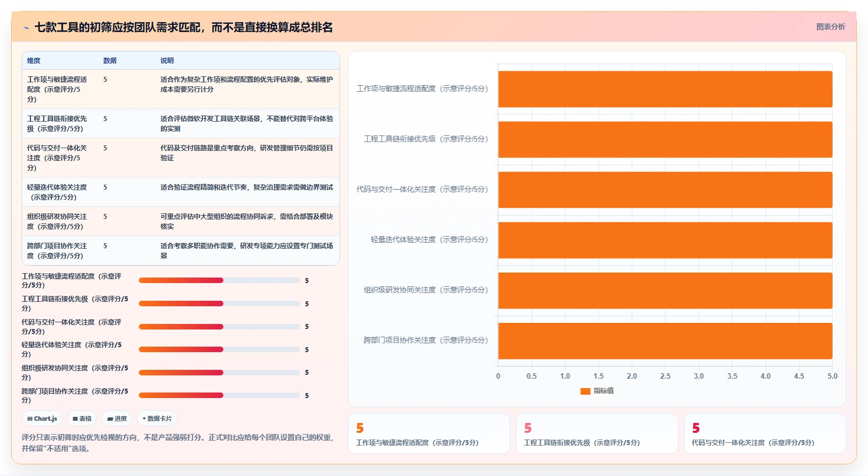Click the chart bar for 组织级研发协同关注度
The height and width of the screenshot is (476, 868).
point(665,290)
